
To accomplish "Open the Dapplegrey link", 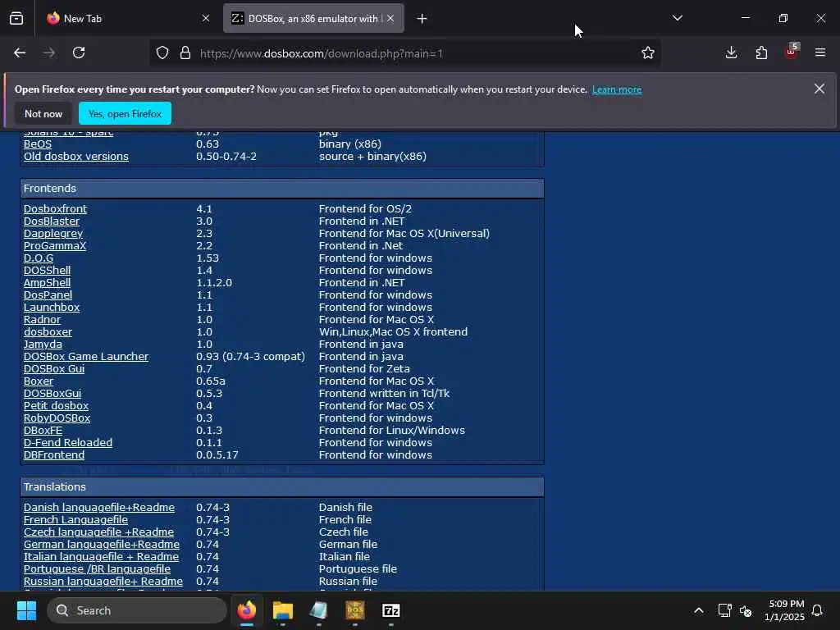I will point(53,234).
